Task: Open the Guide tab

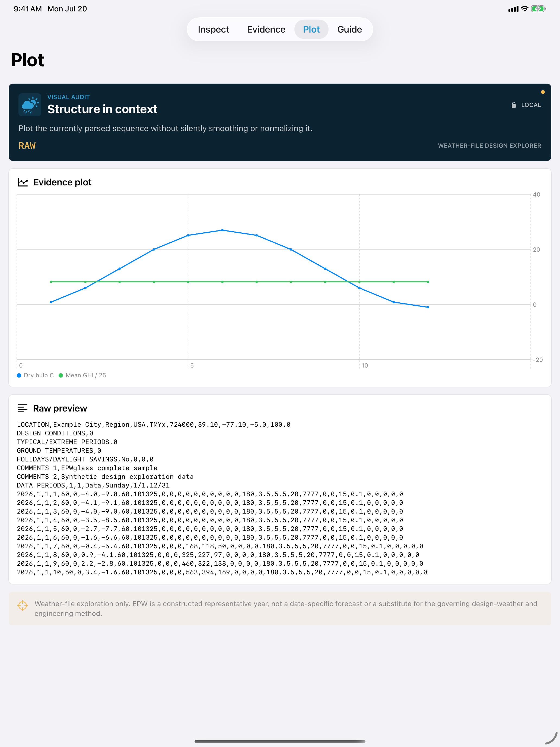Action: click(349, 29)
